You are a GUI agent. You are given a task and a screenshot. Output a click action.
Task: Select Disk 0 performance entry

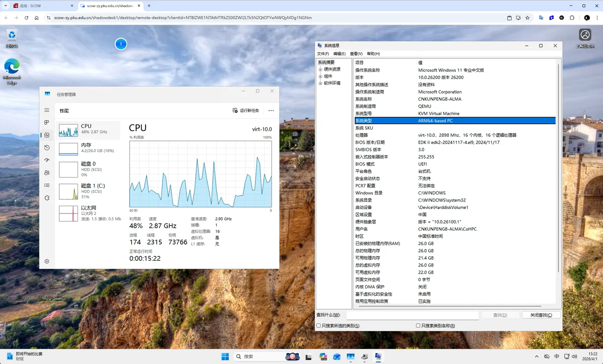point(88,170)
